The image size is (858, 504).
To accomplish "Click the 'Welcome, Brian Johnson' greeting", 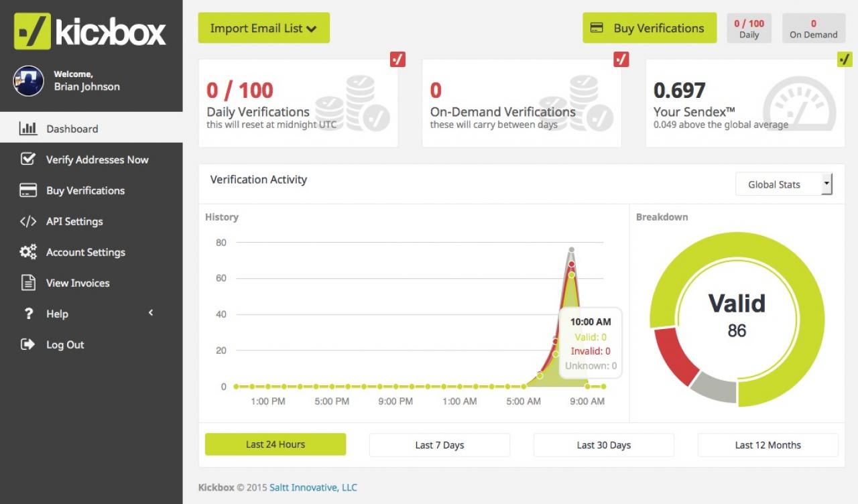I will point(87,80).
